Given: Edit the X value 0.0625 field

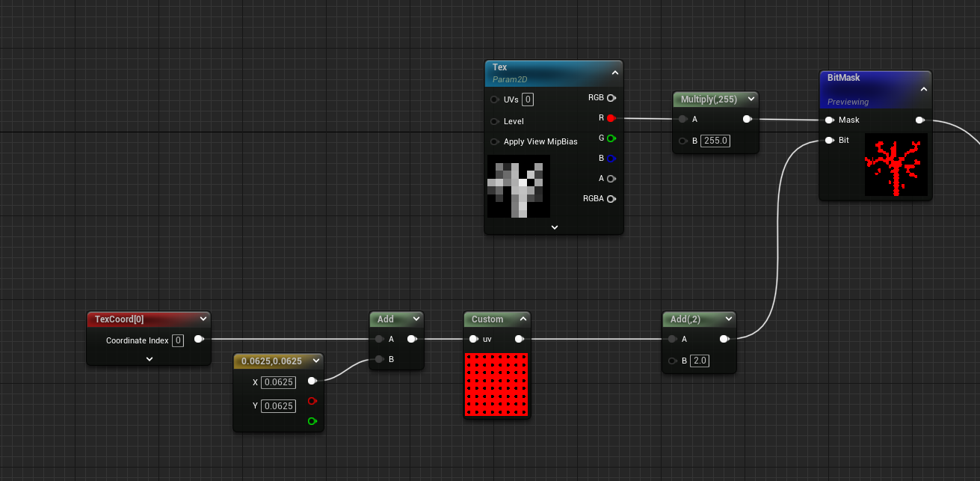Looking at the screenshot, I should pyautogui.click(x=278, y=382).
